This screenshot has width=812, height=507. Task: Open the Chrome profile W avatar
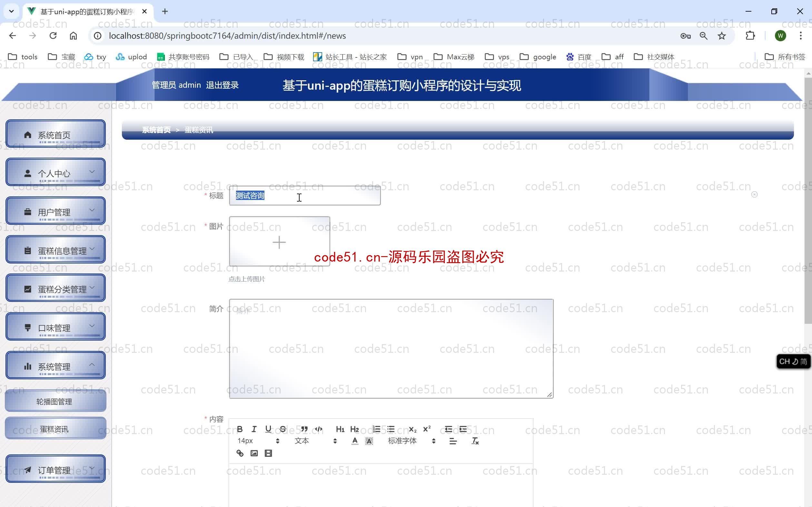point(780,35)
